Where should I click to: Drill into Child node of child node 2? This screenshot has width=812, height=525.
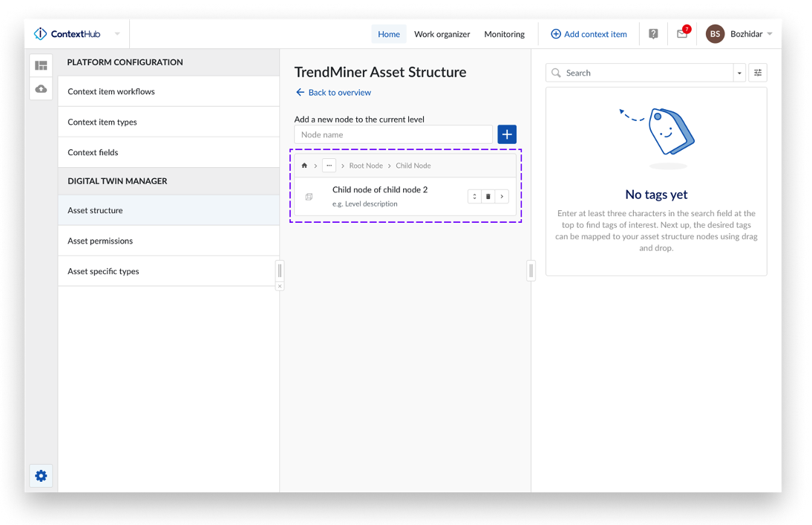[x=502, y=197]
